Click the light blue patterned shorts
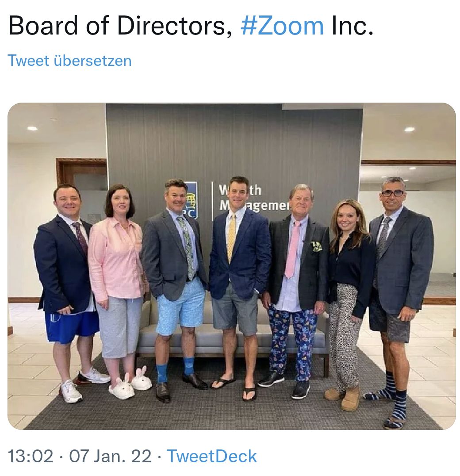This screenshot has width=460, height=476. point(180,311)
